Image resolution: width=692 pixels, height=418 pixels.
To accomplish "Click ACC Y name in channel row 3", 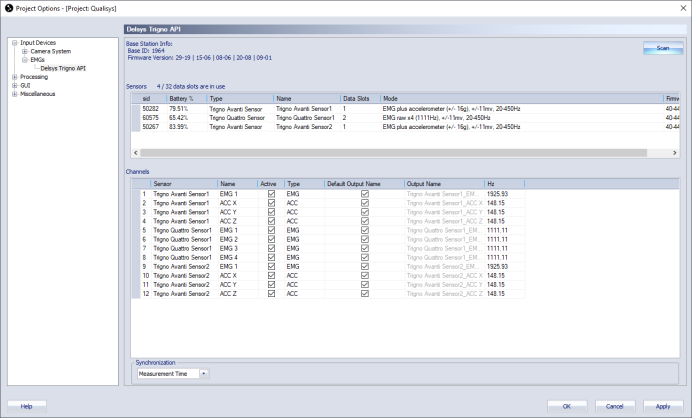I will click(x=228, y=212).
